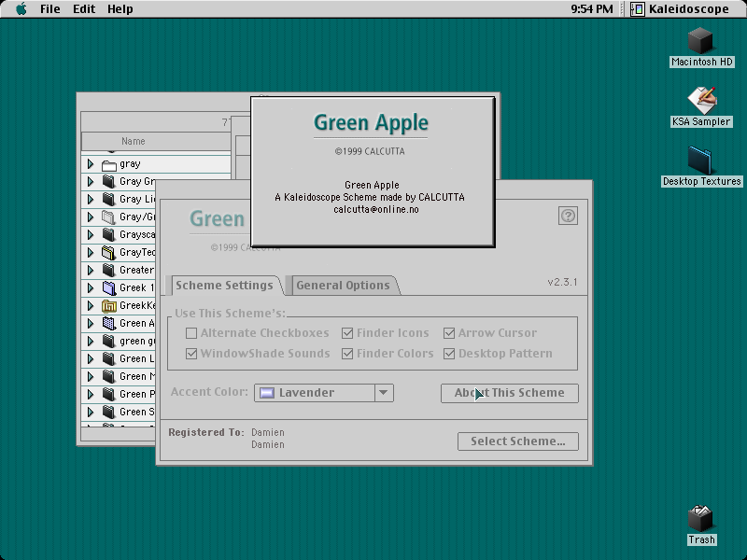Image resolution: width=747 pixels, height=560 pixels.
Task: Expand the 'green g' row disclosure triangle
Action: point(91,341)
